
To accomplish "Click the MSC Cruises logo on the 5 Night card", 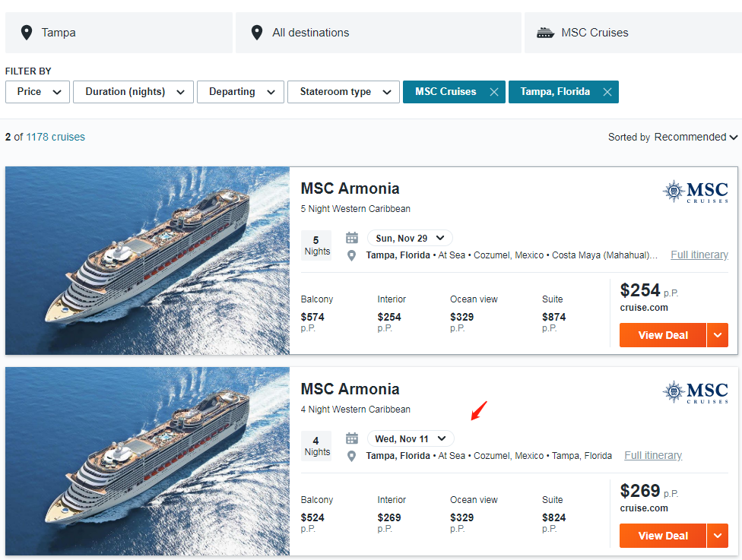I will pos(695,191).
